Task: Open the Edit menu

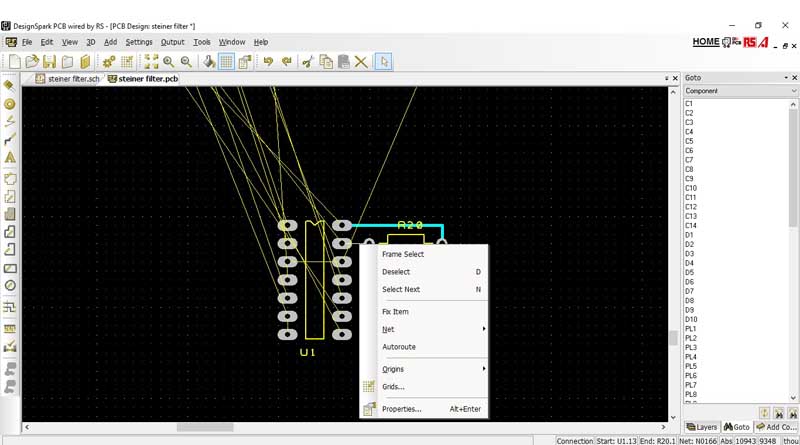Action: click(46, 42)
